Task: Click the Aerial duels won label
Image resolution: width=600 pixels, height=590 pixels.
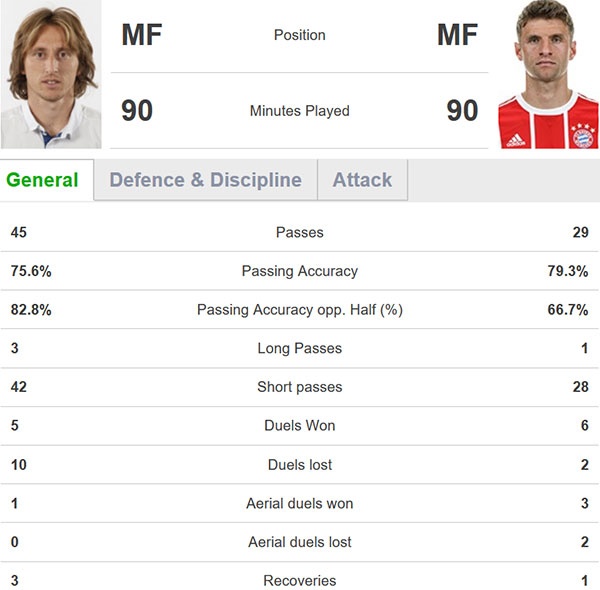Action: (300, 503)
